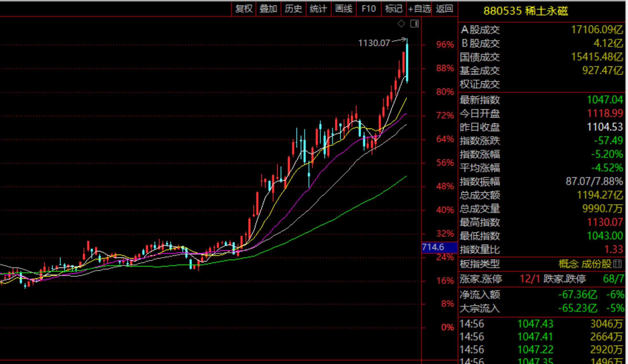The width and height of the screenshot is (628, 364).
Task: Select the 历史 history tab
Action: pos(293,9)
